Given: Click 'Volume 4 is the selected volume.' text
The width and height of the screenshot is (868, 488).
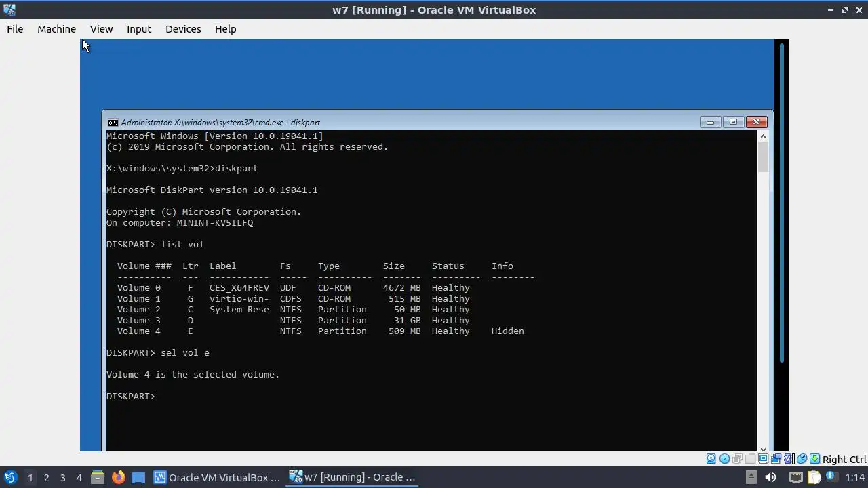Looking at the screenshot, I should 193,375.
